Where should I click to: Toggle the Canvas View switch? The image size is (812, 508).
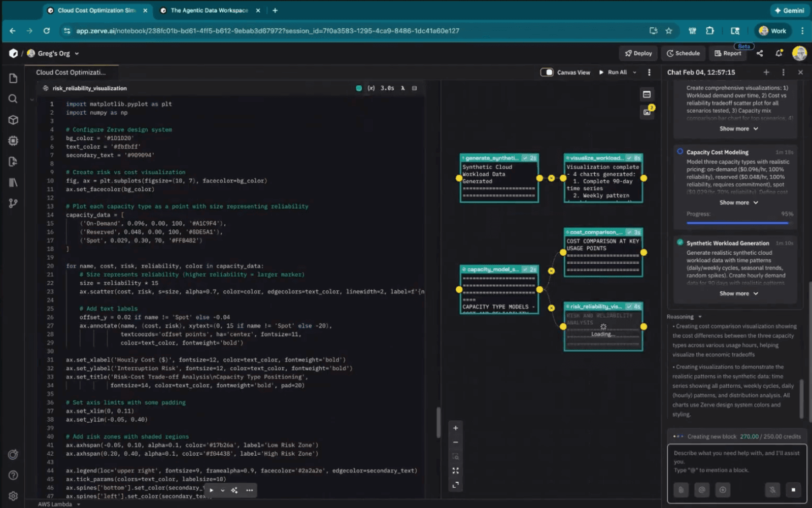pos(547,72)
